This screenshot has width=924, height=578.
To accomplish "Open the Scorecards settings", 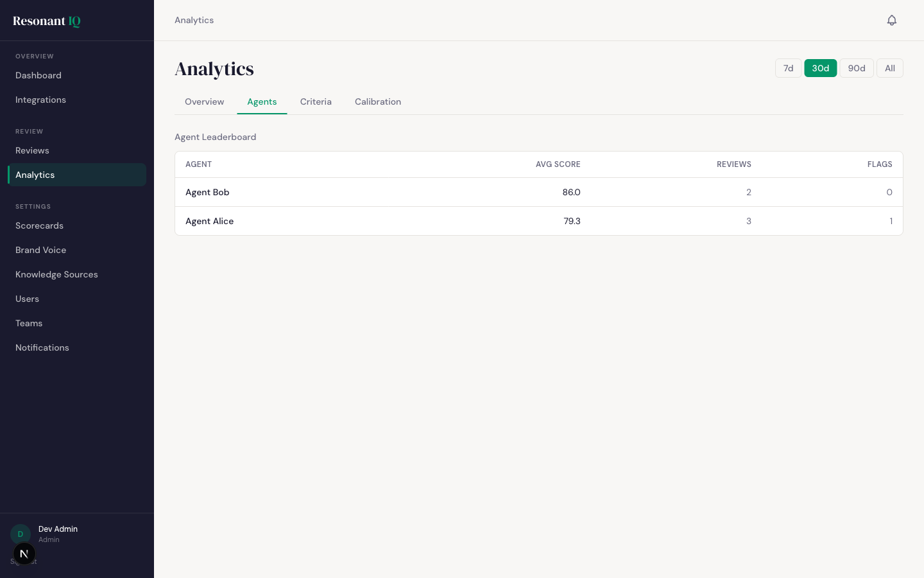I will [x=39, y=225].
